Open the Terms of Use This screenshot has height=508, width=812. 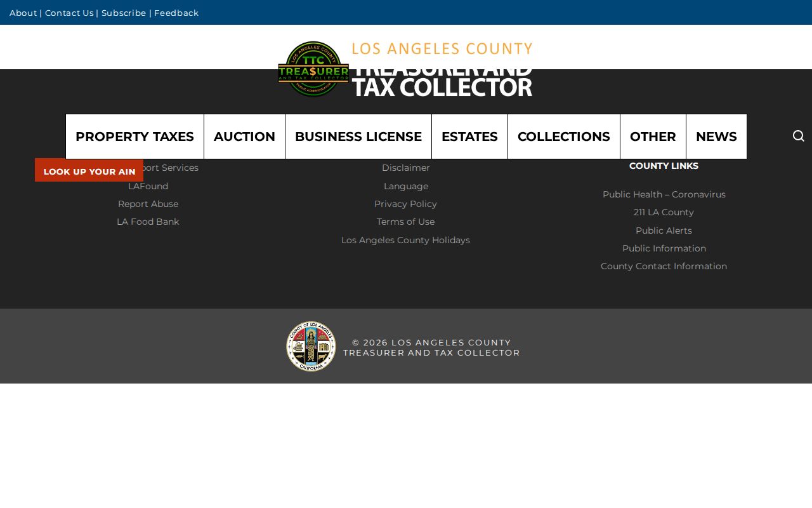(406, 222)
